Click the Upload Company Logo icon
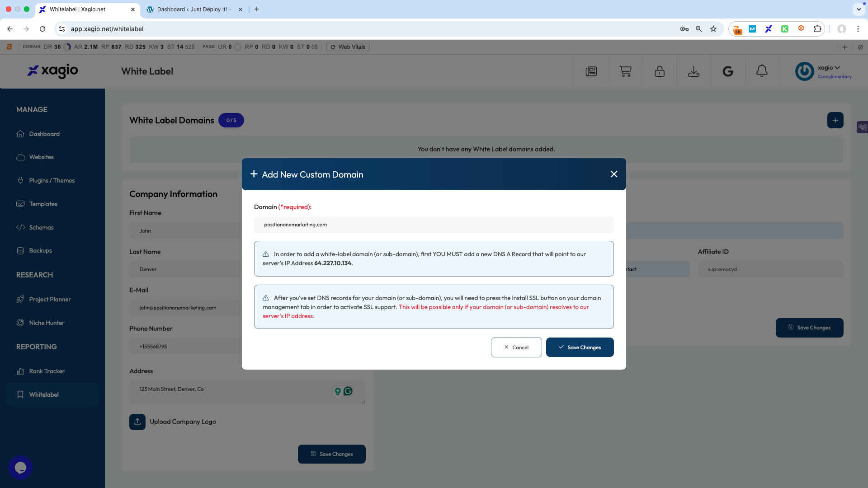Viewport: 868px width, 488px height. tap(137, 422)
